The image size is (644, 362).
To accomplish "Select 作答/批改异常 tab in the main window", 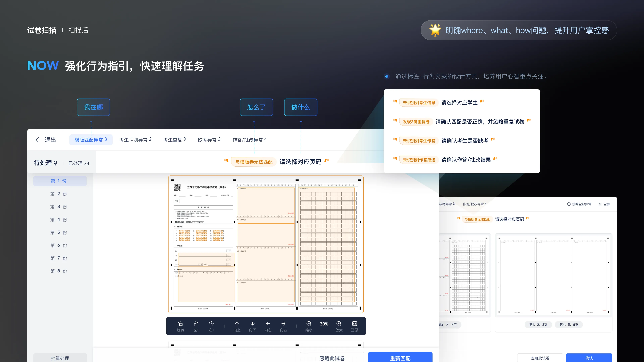I will (x=250, y=140).
